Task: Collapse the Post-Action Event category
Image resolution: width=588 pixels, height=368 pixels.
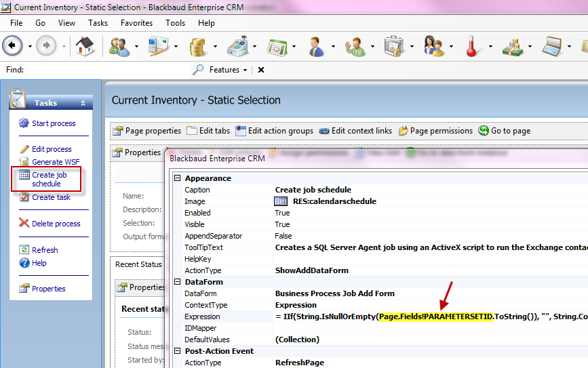Action: click(178, 351)
